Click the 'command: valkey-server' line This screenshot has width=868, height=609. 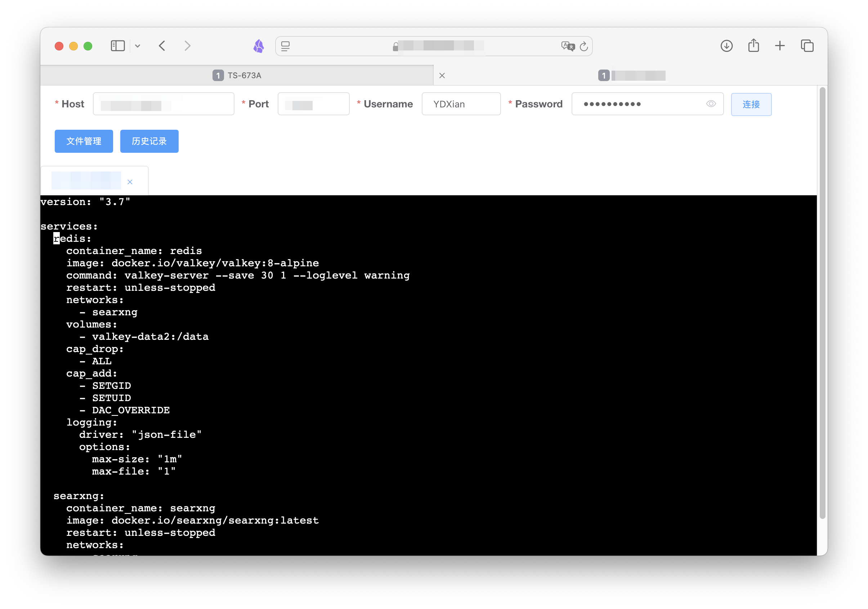[x=238, y=275]
